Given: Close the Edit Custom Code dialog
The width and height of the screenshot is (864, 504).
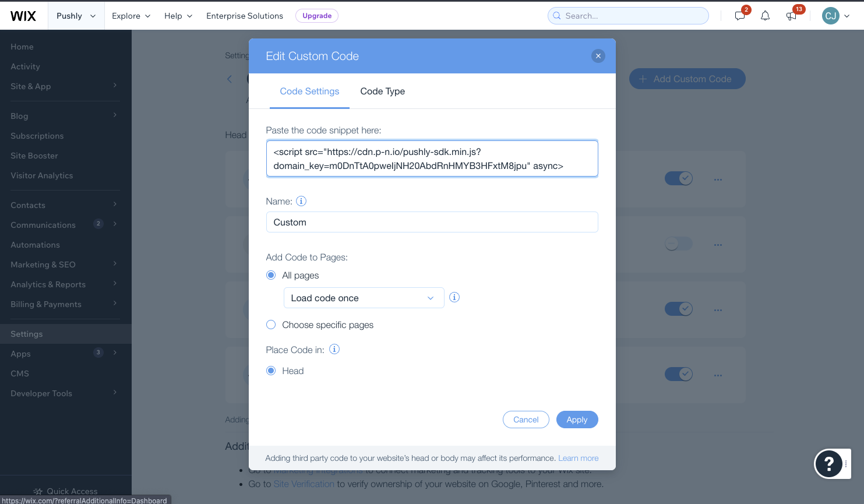Looking at the screenshot, I should [598, 56].
